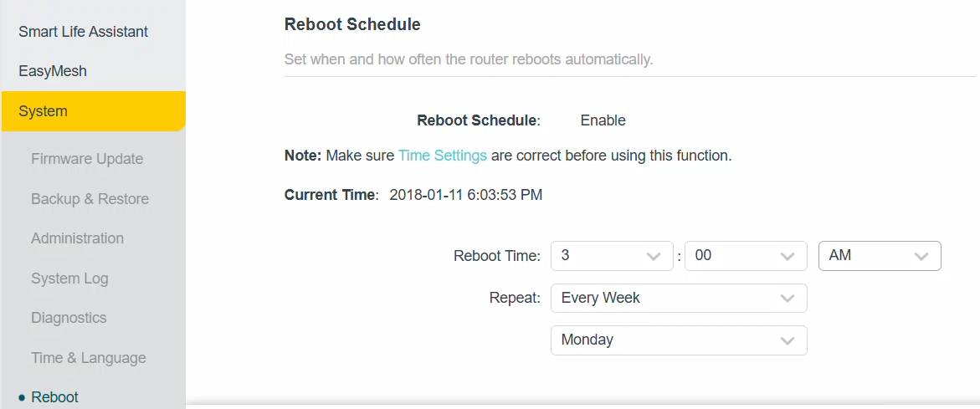Navigate to Backup & Restore

pyautogui.click(x=90, y=199)
